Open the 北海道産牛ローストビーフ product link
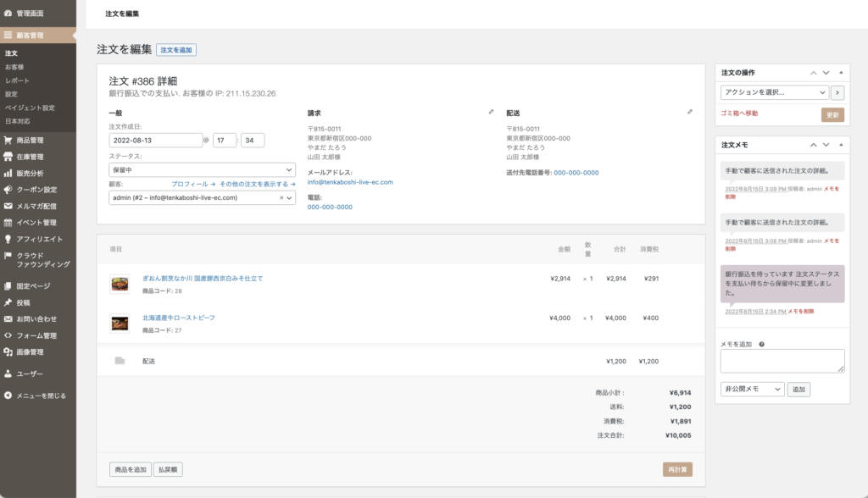 (x=179, y=318)
